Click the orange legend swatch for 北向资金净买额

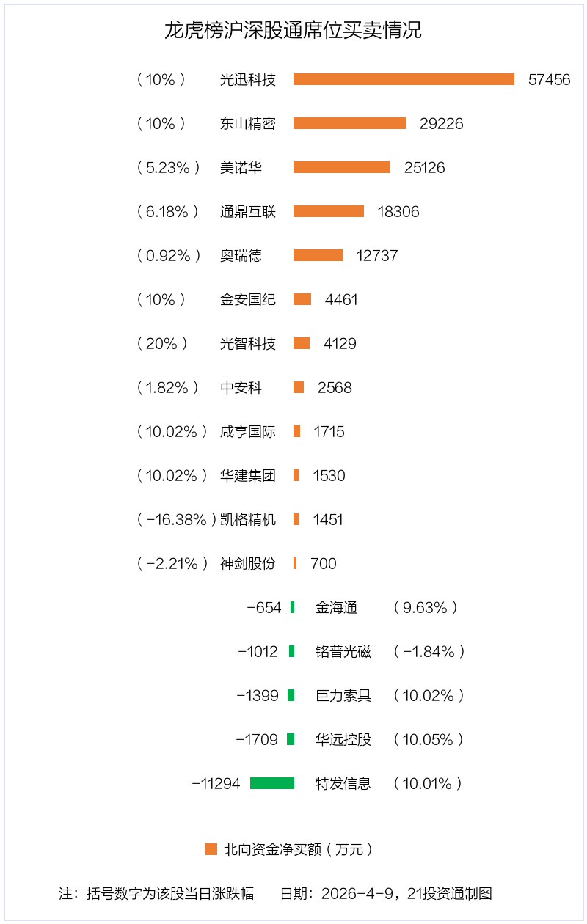point(211,849)
